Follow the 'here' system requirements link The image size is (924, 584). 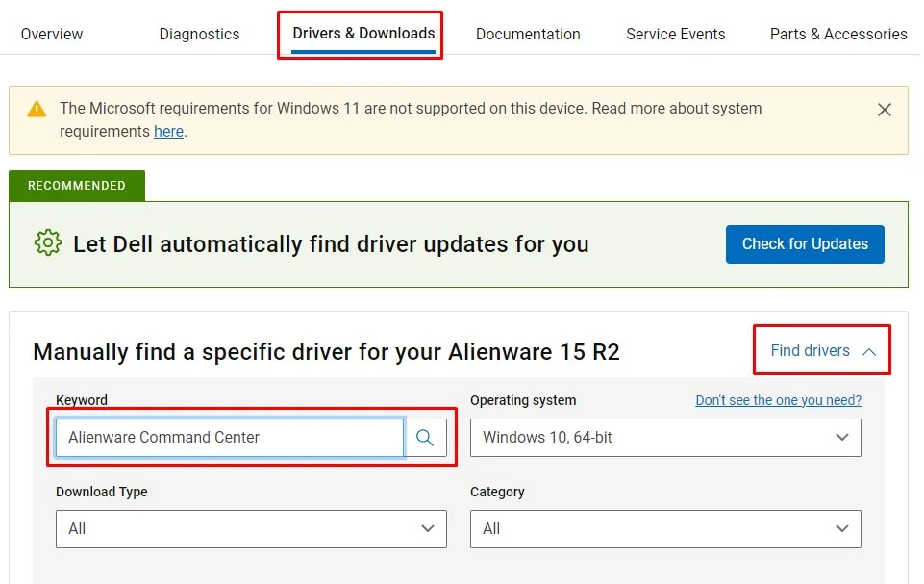pos(168,132)
